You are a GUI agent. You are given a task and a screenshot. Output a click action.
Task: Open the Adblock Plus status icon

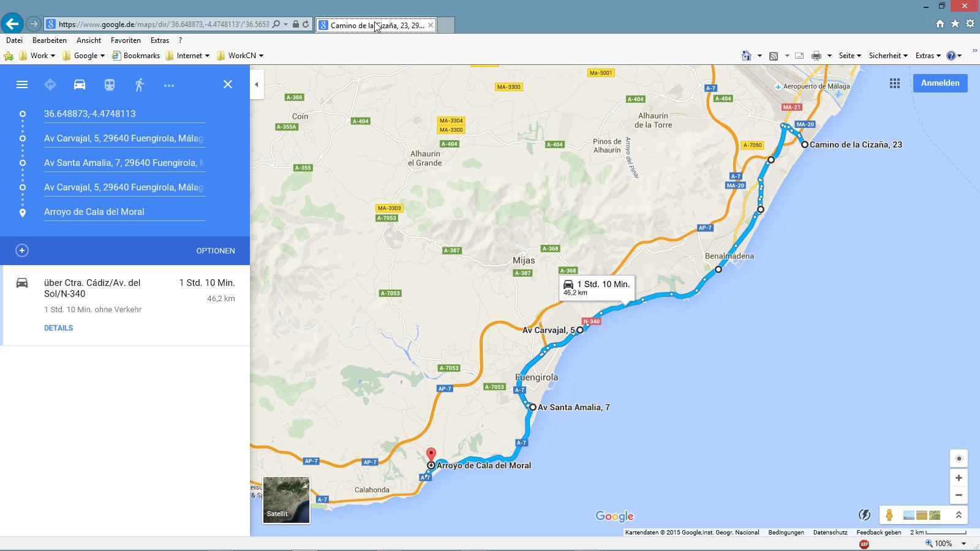[x=864, y=544]
